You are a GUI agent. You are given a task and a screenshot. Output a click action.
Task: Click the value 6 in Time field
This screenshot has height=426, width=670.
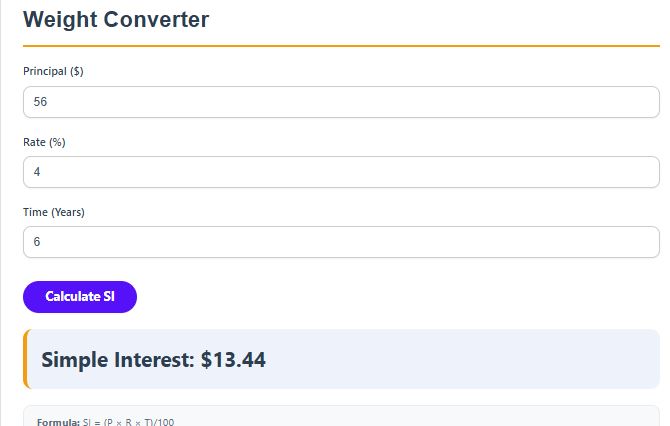(x=37, y=242)
